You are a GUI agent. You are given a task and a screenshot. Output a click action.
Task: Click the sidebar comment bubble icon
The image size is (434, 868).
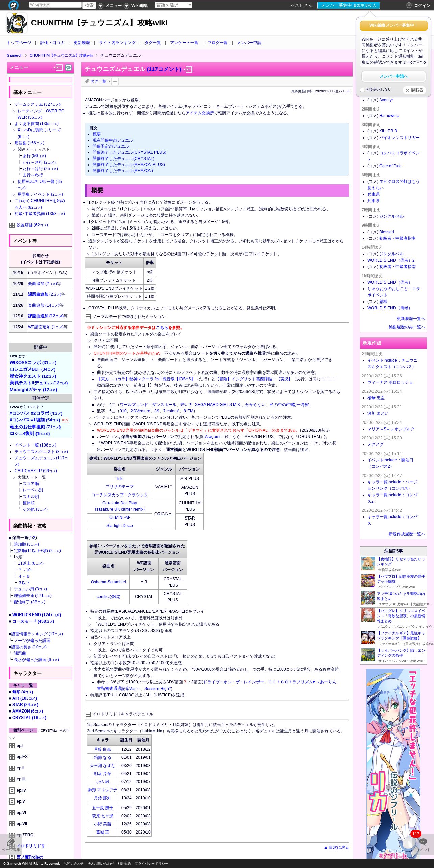[x=68, y=68]
